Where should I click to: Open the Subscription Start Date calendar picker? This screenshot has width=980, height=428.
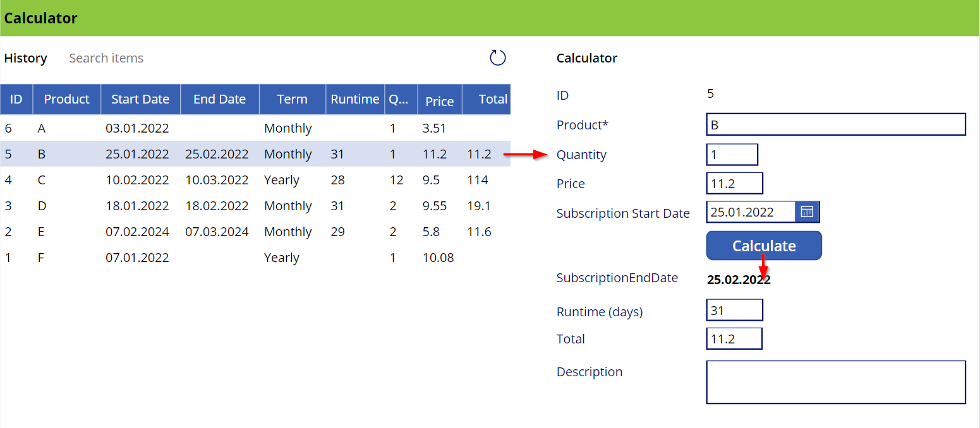pos(807,212)
